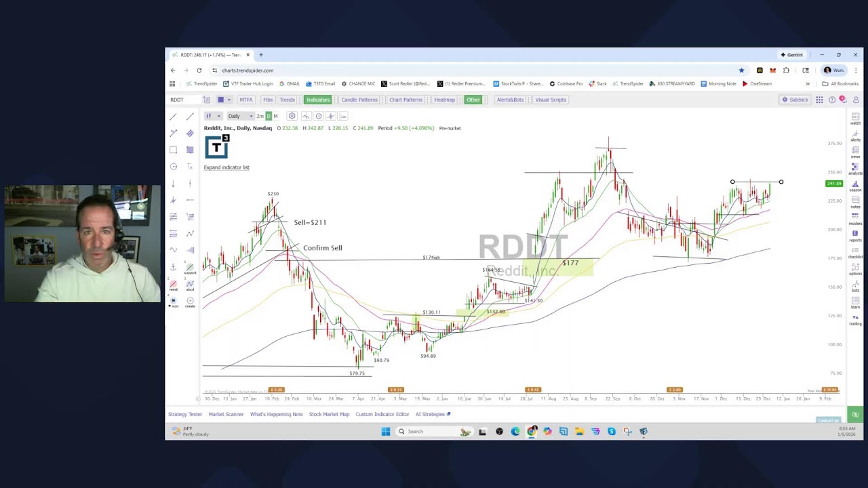
Task: Open the Candle Patterns options dots
Action: point(382,100)
